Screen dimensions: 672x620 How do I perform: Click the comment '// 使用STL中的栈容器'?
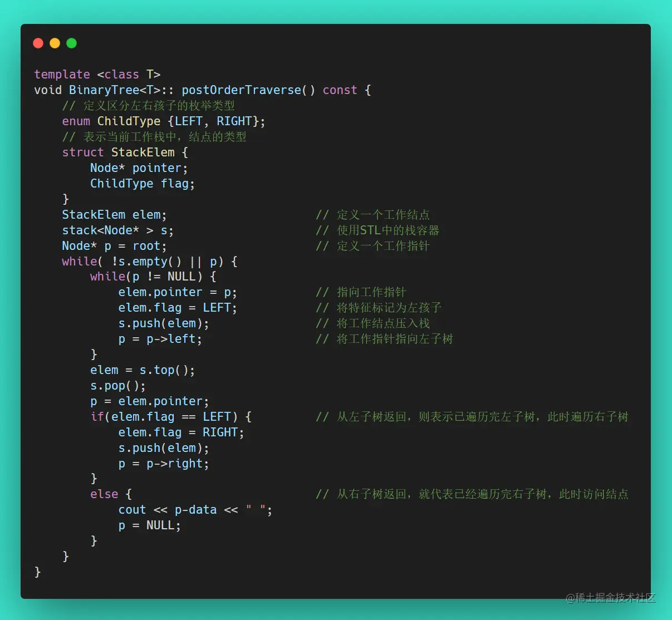[x=377, y=230]
